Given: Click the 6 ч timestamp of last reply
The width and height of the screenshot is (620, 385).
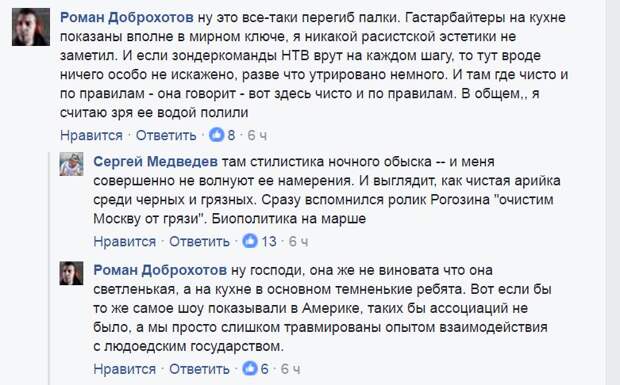Looking at the screenshot, I should pyautogui.click(x=290, y=369).
